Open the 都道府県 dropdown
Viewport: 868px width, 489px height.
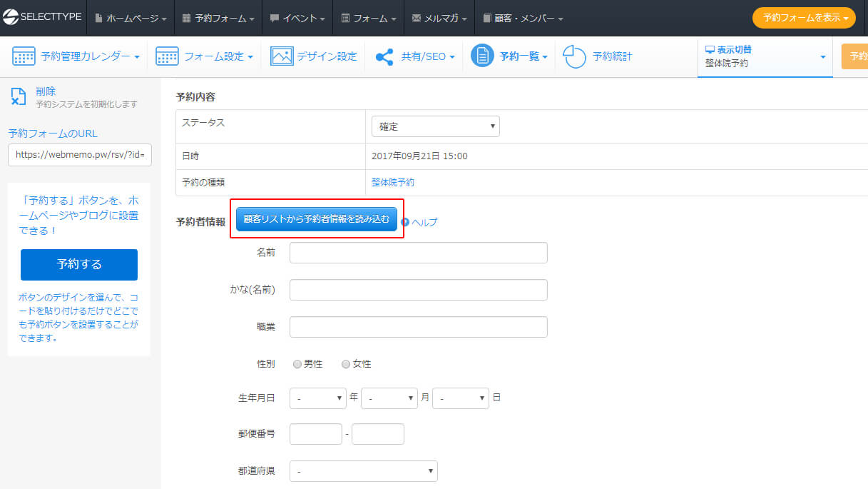coord(363,471)
